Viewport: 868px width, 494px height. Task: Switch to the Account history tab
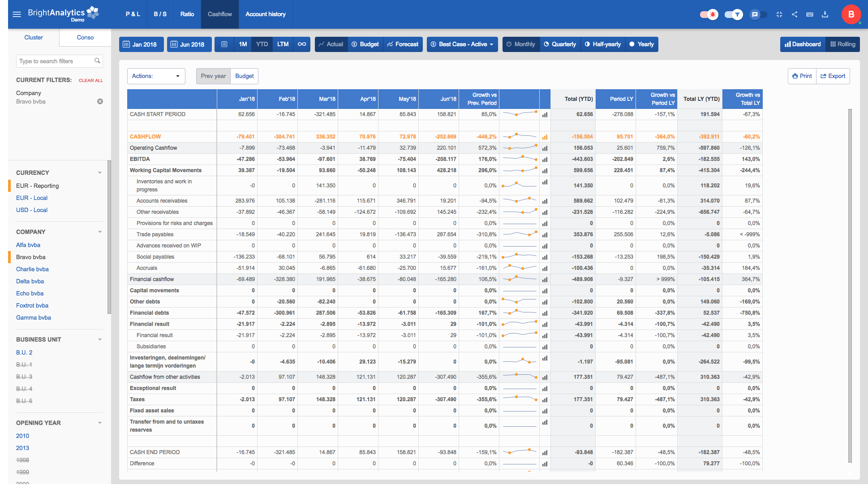point(265,14)
